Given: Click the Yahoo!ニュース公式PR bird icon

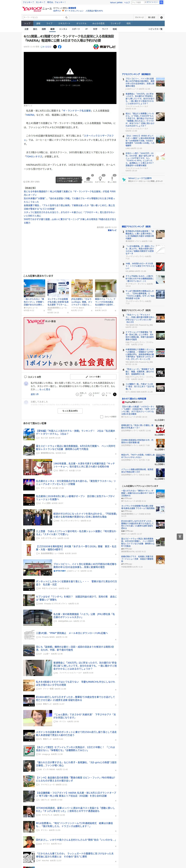Looking at the screenshot, I should click(x=124, y=180).
